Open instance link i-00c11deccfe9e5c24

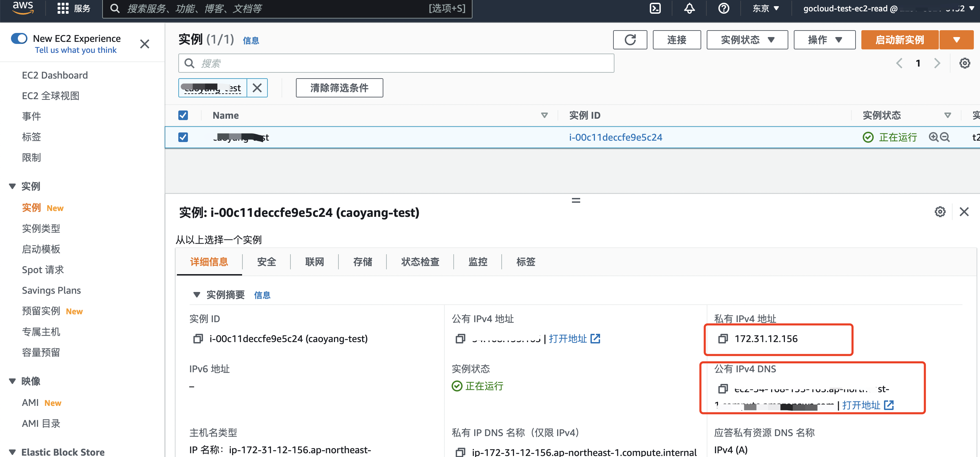tap(616, 137)
